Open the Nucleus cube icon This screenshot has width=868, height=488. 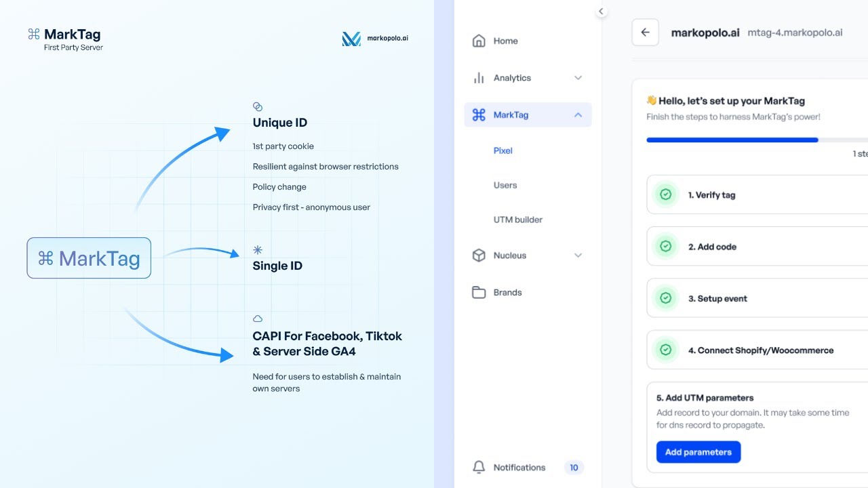coord(479,256)
